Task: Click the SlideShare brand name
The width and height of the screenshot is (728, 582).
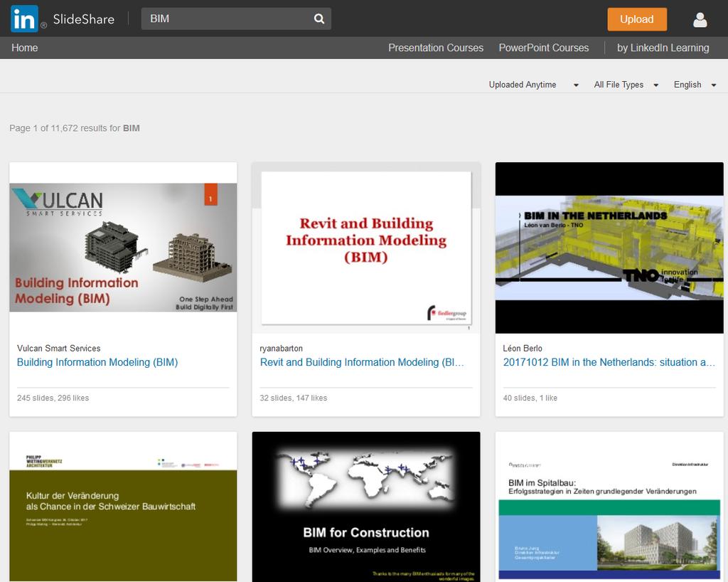Action: click(x=84, y=19)
